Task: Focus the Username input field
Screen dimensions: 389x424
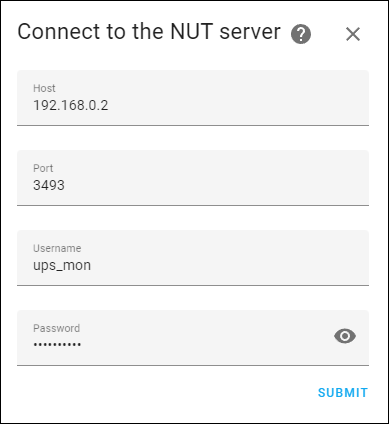Action: pyautogui.click(x=193, y=258)
